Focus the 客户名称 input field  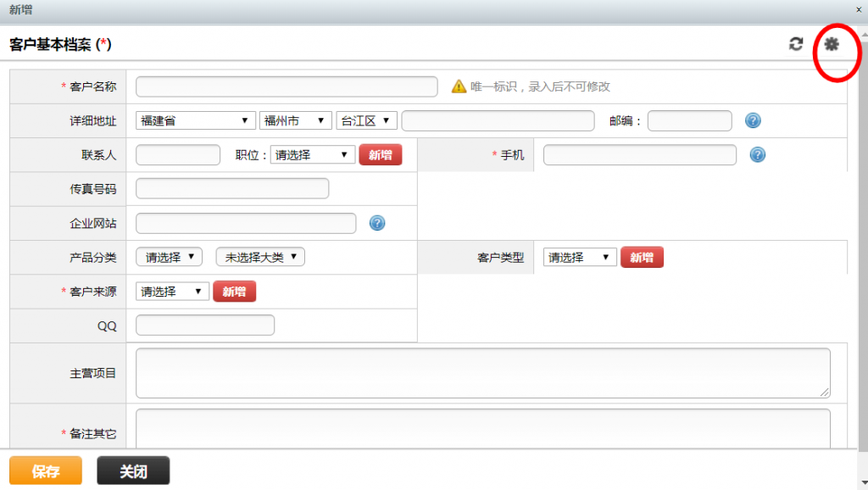[287, 86]
